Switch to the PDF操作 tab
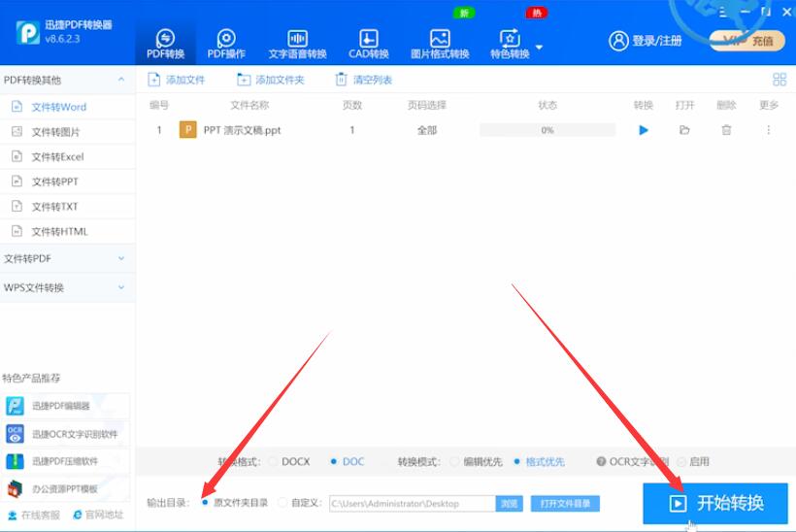Viewport: 796px width, 532px height. tap(226, 44)
